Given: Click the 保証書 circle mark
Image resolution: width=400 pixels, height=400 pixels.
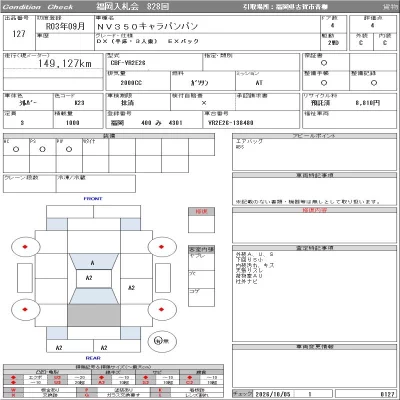Looking at the screenshot, I should click(x=324, y=63).
